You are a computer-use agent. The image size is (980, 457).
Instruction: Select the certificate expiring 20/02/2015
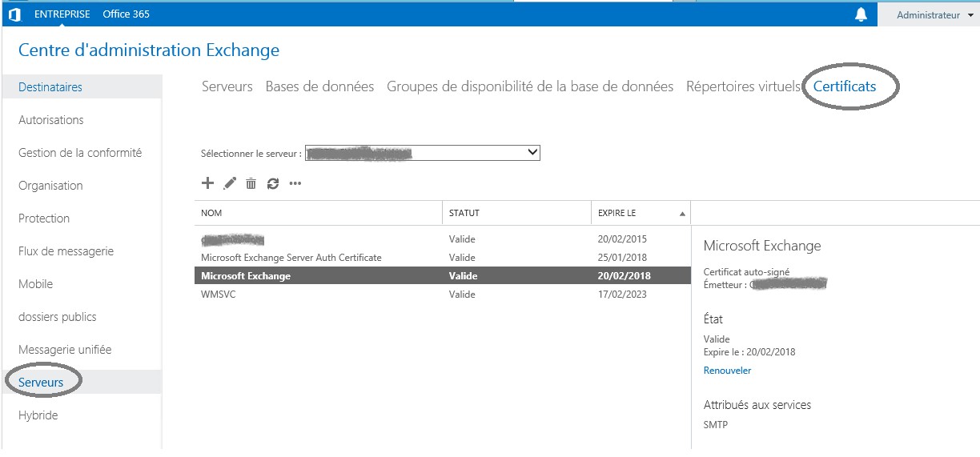click(x=442, y=239)
